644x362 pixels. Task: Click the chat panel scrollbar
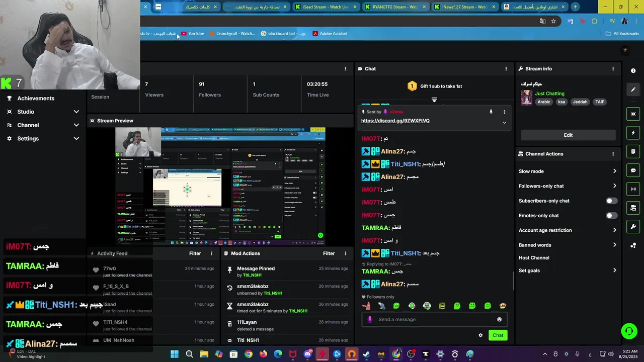pyautogui.click(x=514, y=281)
